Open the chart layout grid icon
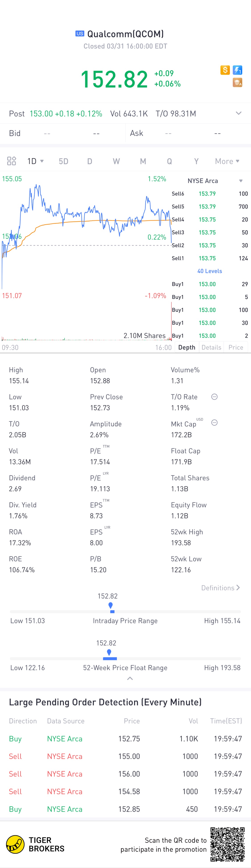251x868 pixels. pos(11,161)
